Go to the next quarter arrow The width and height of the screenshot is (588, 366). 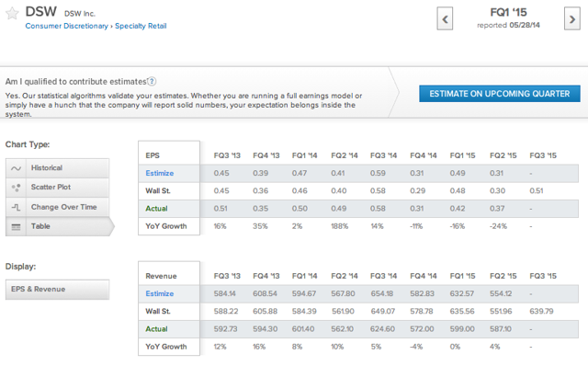tap(571, 18)
